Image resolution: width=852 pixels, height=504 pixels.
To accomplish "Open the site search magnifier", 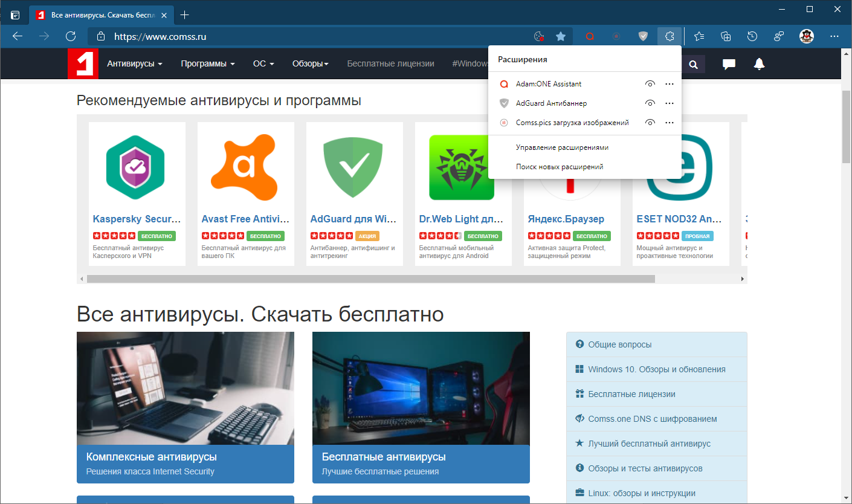I will [694, 64].
